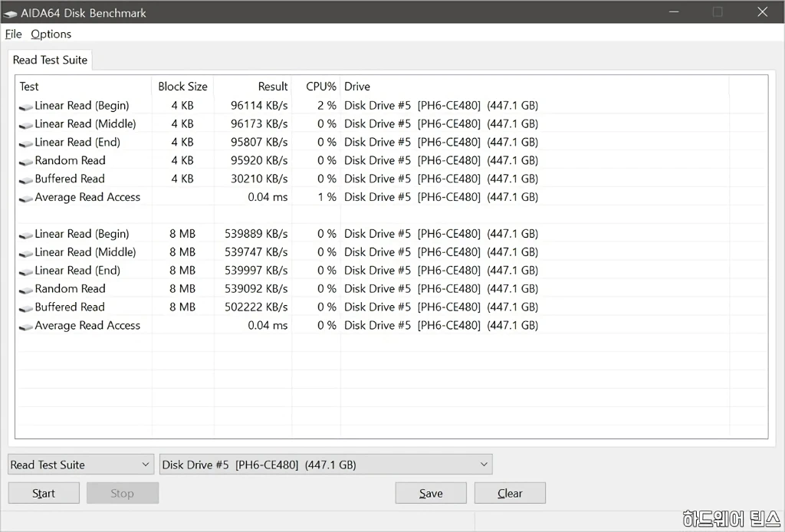Click the CPU% column header
This screenshot has height=532, width=785.
pos(317,86)
